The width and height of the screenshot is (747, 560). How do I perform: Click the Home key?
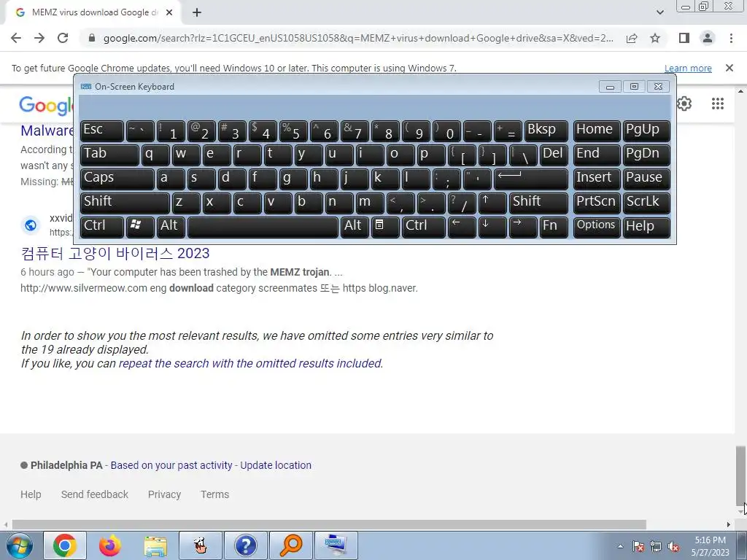tap(597, 131)
